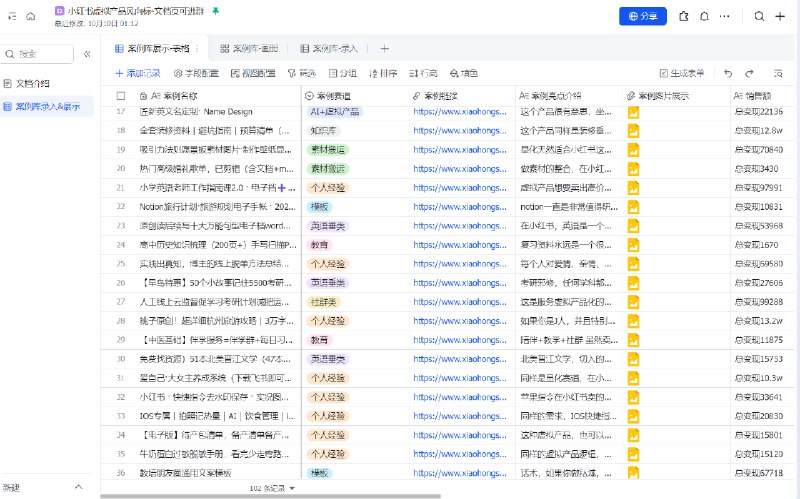Open the image attachment in row 25
The width and height of the screenshot is (800, 499).
tap(633, 264)
